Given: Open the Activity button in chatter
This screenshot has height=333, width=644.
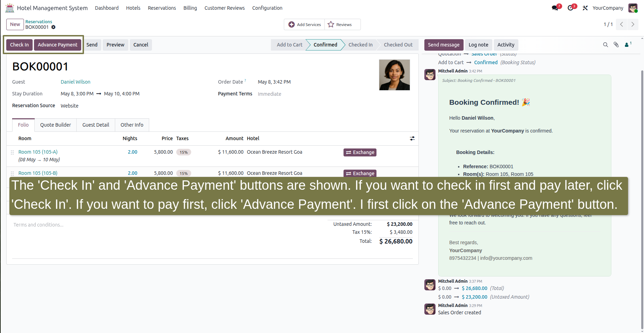Looking at the screenshot, I should 506,45.
